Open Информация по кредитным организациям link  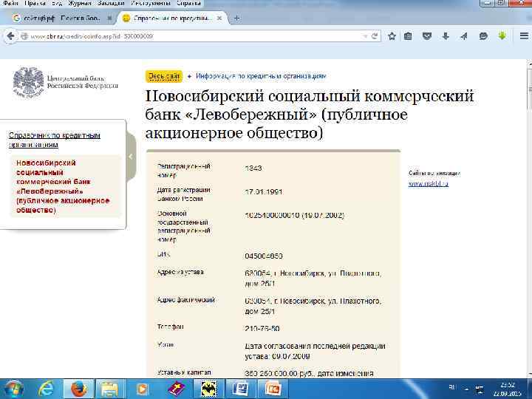[x=261, y=76]
